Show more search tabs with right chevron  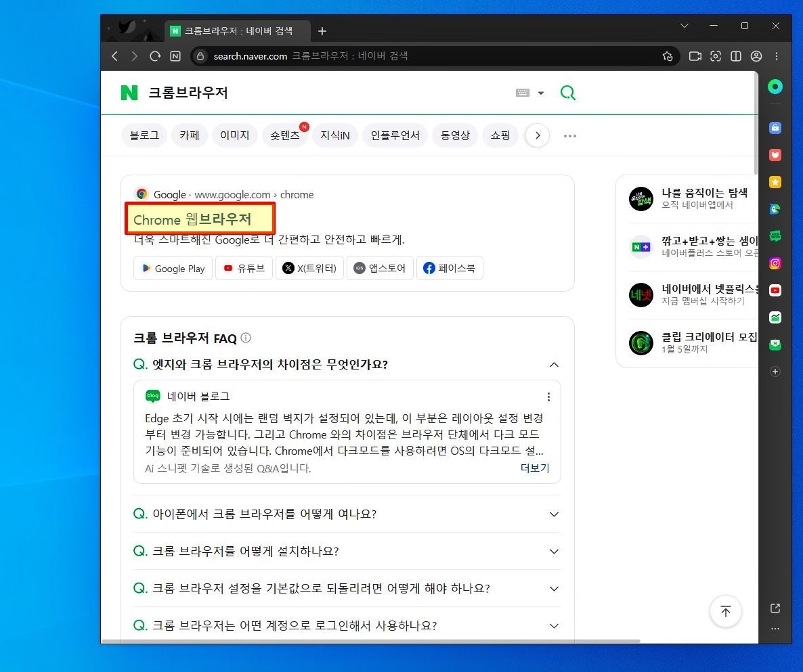[x=538, y=135]
